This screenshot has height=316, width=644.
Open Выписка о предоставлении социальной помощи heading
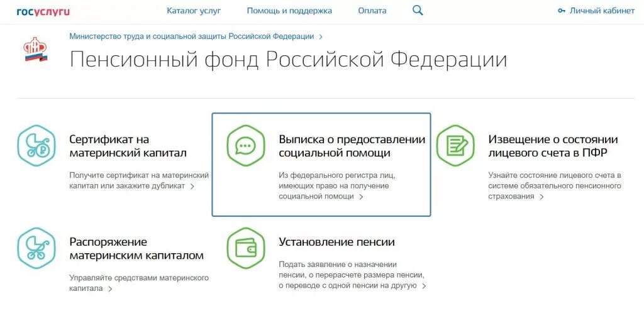coord(352,146)
